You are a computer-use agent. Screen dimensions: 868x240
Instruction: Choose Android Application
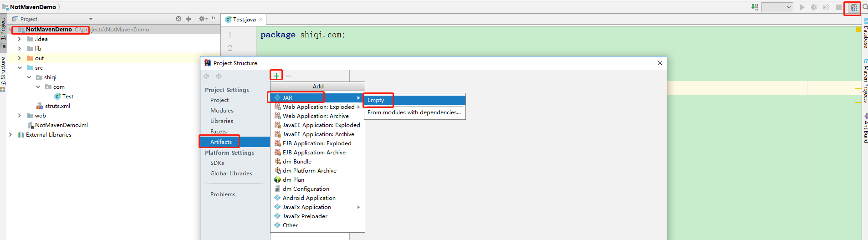click(x=317, y=198)
